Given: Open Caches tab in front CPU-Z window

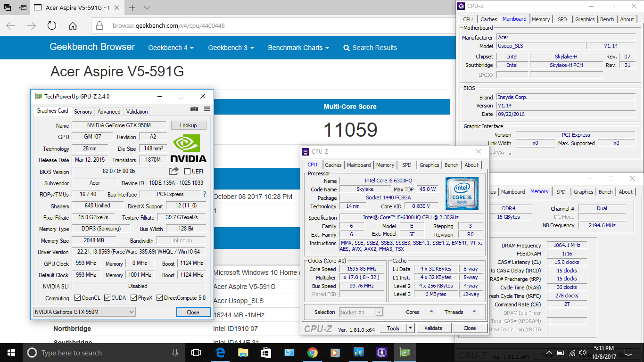Looking at the screenshot, I should [x=333, y=165].
